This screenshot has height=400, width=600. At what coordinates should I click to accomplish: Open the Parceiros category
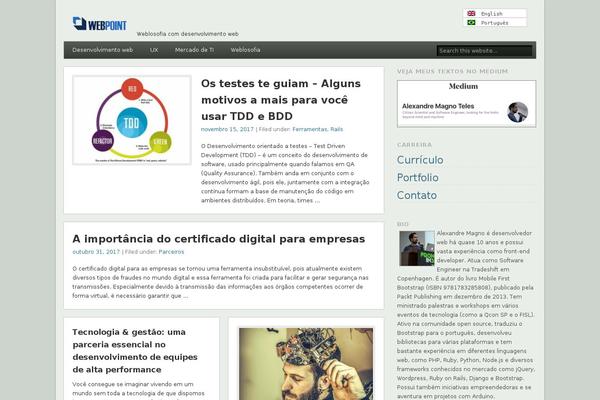(x=171, y=252)
